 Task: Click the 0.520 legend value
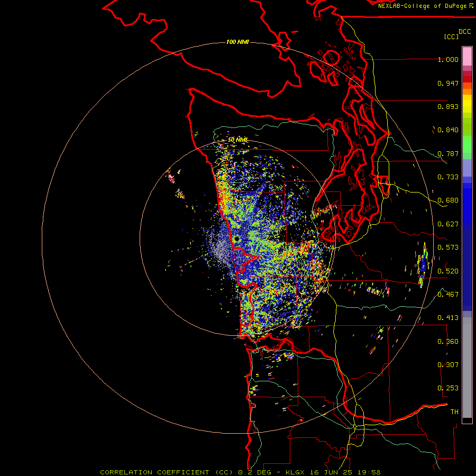448,271
